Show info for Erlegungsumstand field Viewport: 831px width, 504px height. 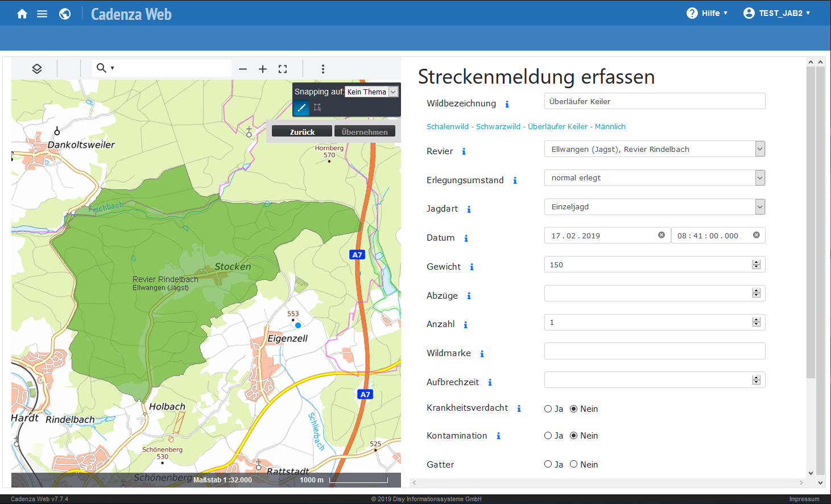pos(515,180)
